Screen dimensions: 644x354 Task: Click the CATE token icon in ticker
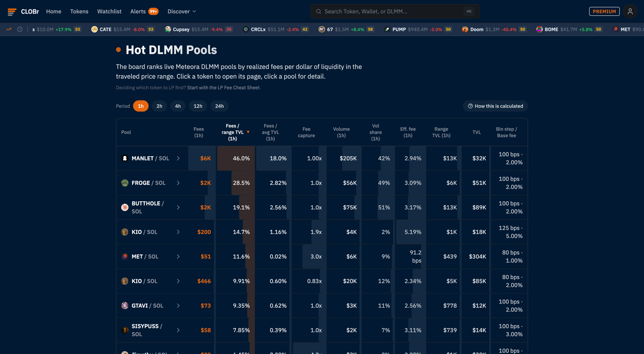pyautogui.click(x=94, y=29)
